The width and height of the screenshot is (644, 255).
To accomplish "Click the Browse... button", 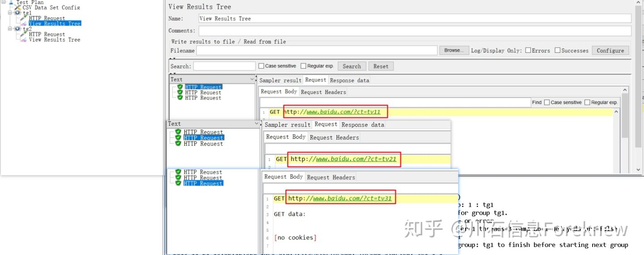I will pos(454,51).
